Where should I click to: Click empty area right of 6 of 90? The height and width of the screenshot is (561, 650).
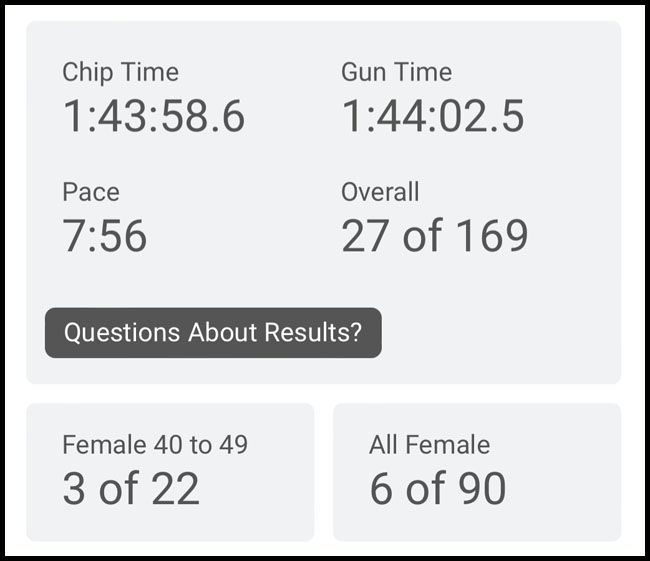click(565, 489)
